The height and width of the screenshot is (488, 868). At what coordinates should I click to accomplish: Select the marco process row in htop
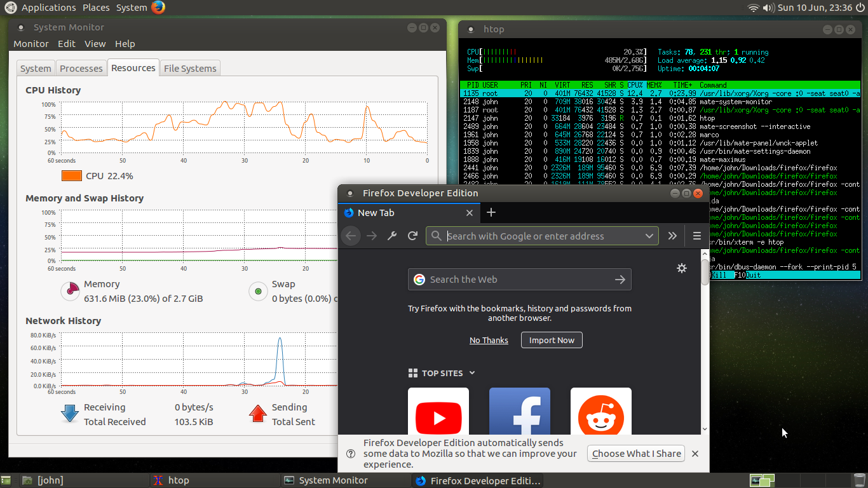660,135
